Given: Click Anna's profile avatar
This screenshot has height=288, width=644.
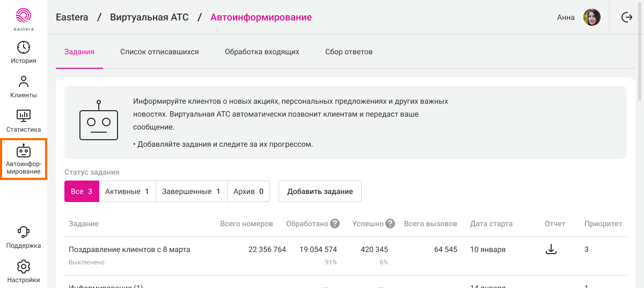Looking at the screenshot, I should (x=591, y=17).
